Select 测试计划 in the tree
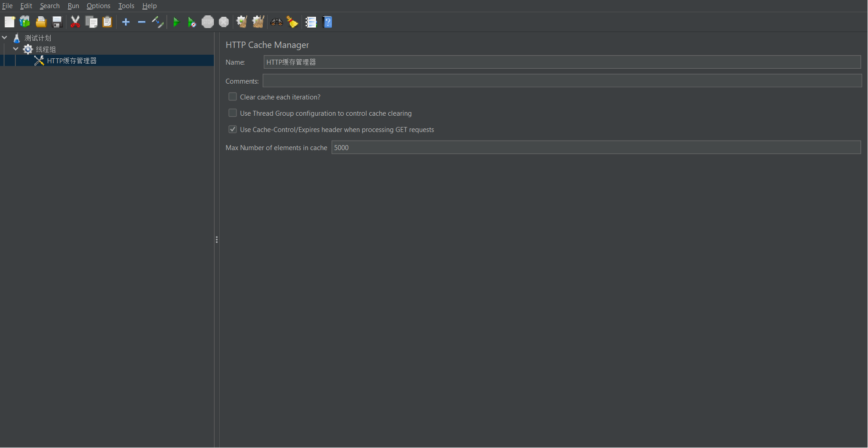This screenshot has height=448, width=868. point(38,38)
